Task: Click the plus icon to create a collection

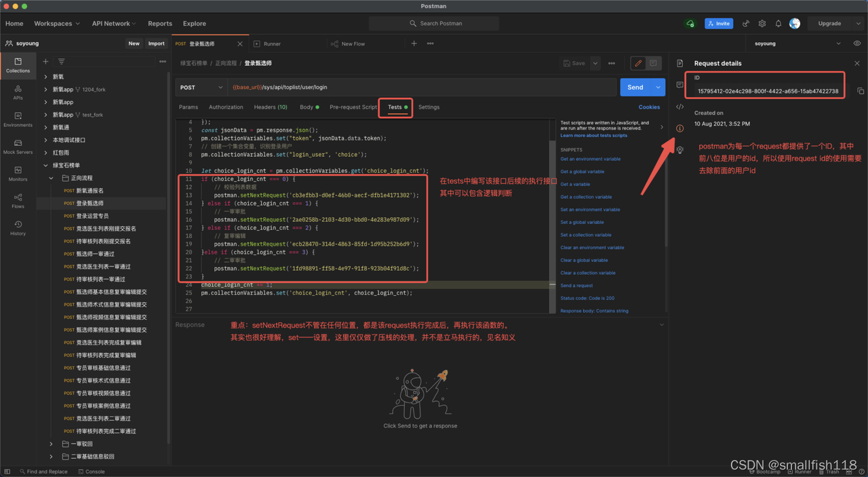Action: pyautogui.click(x=46, y=62)
